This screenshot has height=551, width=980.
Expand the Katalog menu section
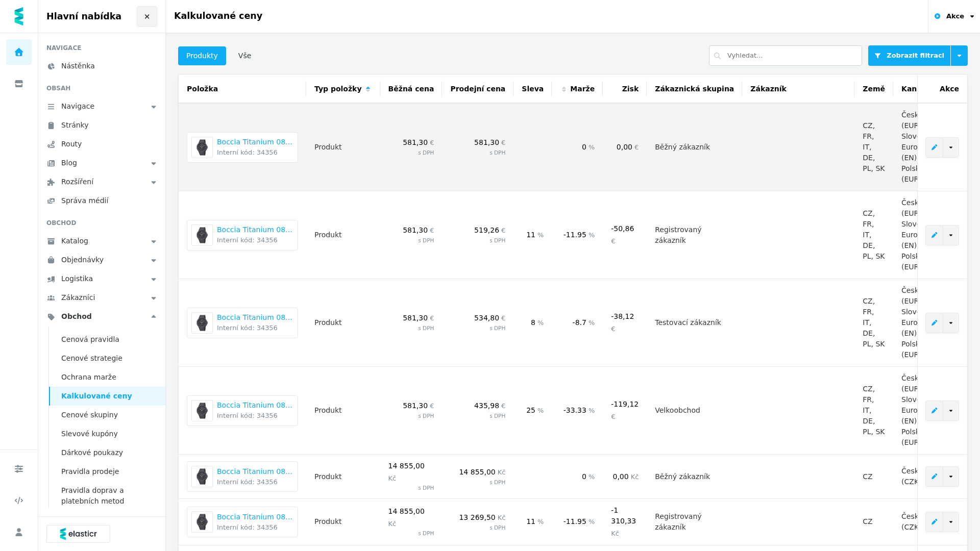pyautogui.click(x=102, y=241)
